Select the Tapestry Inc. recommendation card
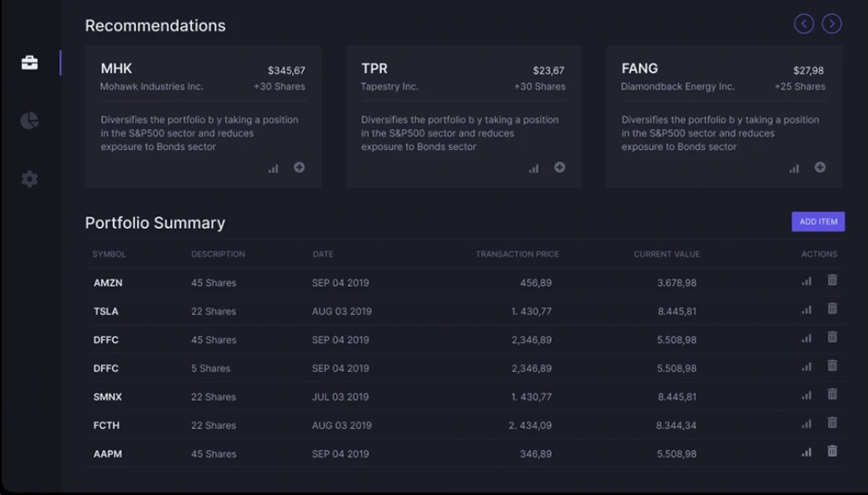 (x=464, y=116)
